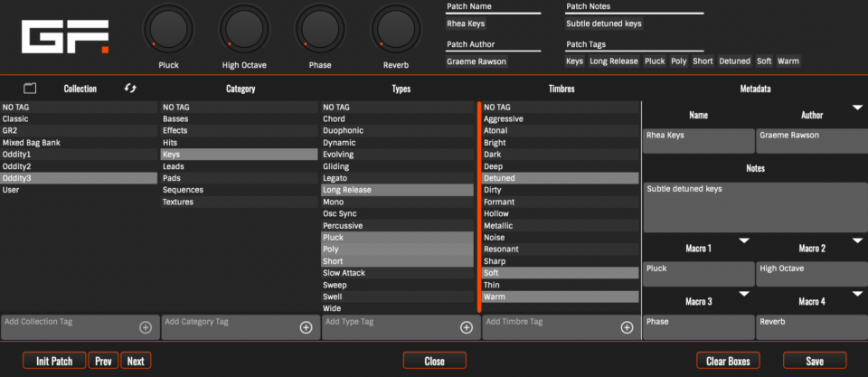The image size is (868, 377).
Task: Select the Textures category
Action: (239, 203)
